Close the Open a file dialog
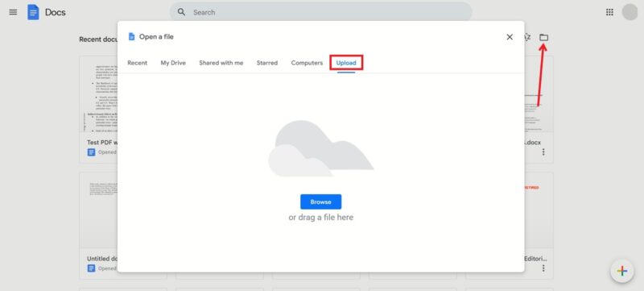 (x=510, y=37)
